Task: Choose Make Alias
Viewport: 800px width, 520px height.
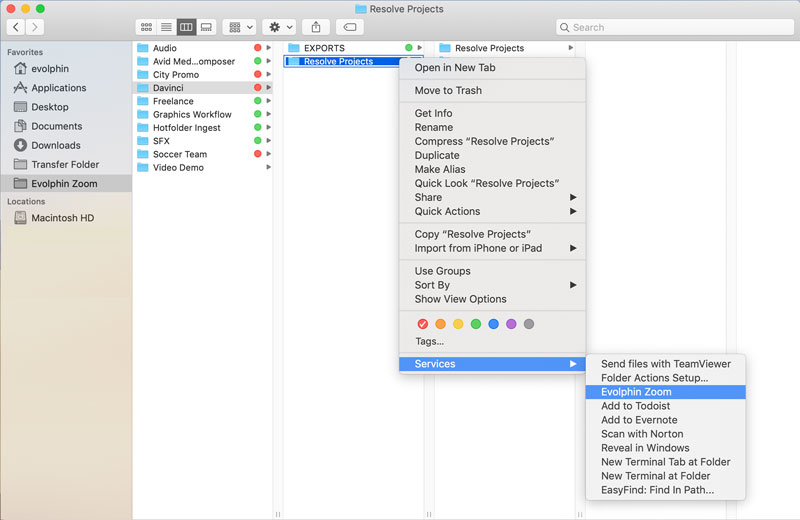Action: click(492, 169)
